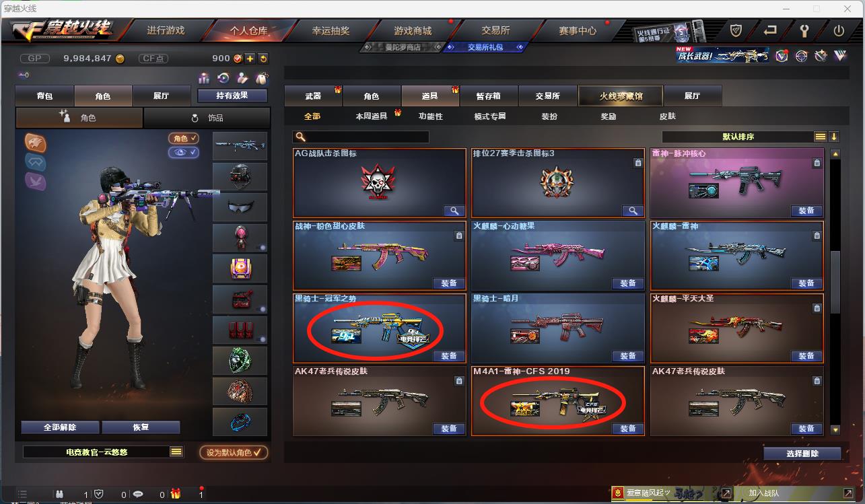Viewport: 865px width, 504px height.
Task: Toggle sort direction with the down-arrow button
Action: tap(834, 137)
